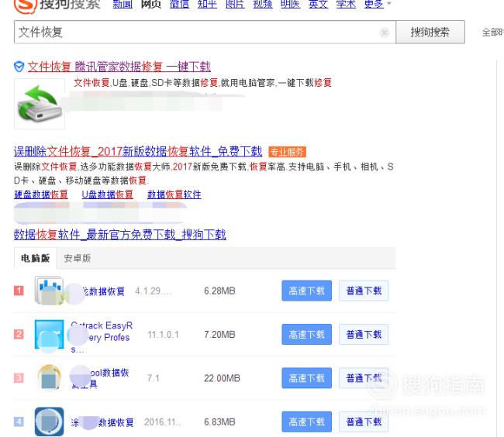Viewport: 504px width, 437px height.
Task: Select the 网页 search category
Action: click(x=150, y=4)
